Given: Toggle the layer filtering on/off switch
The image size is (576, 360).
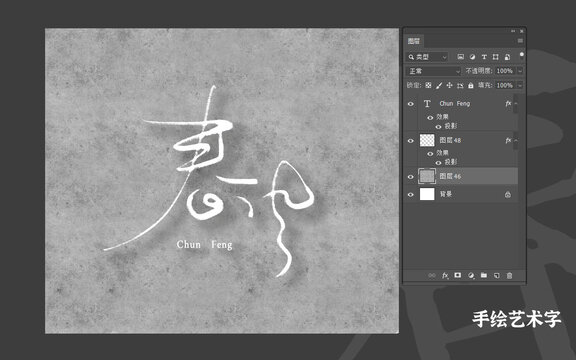Looking at the screenshot, I should (x=521, y=56).
